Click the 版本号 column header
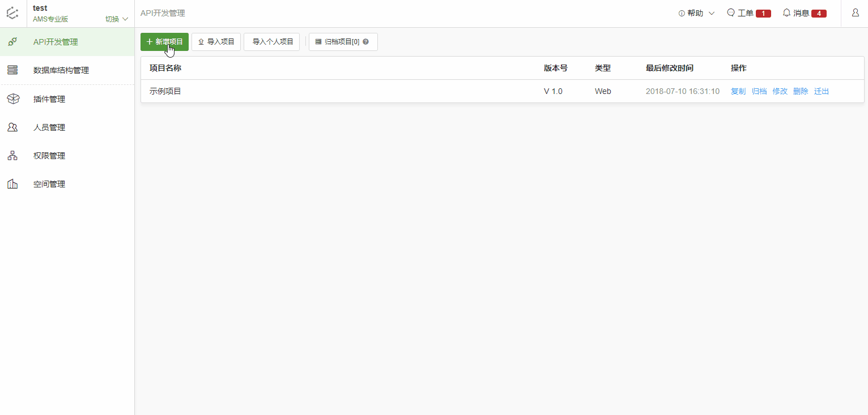Viewport: 868px width, 415px height. [556, 68]
